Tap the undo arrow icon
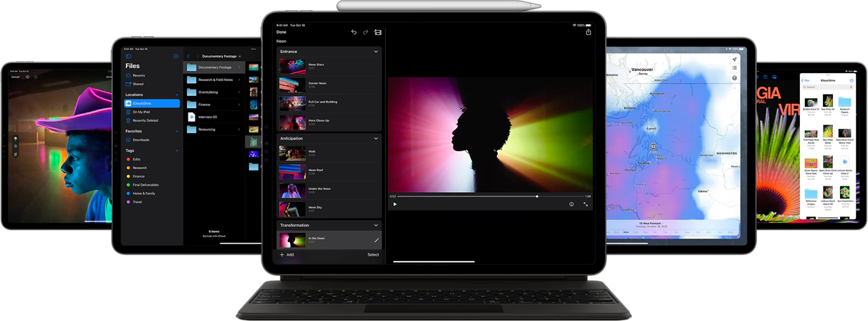Viewport: 868px width, 321px height. 354,32
